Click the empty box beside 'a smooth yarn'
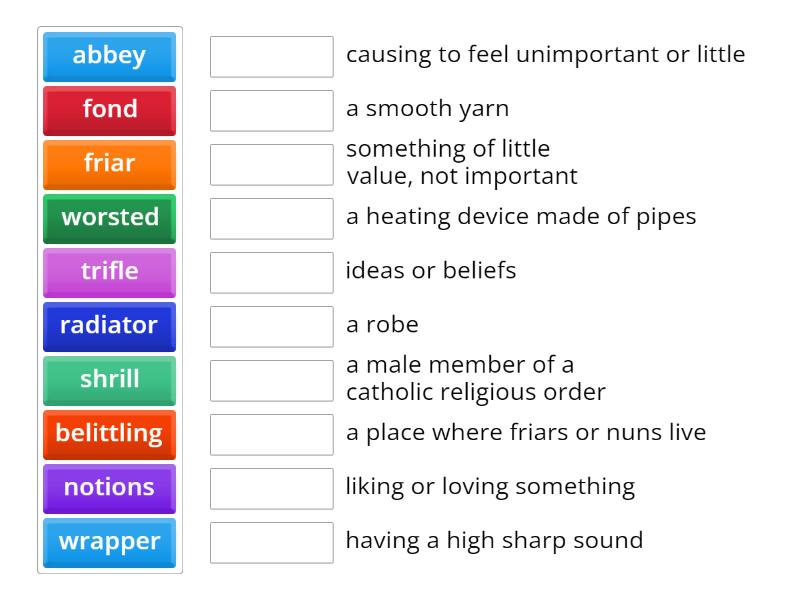The height and width of the screenshot is (600, 800). coord(271,111)
